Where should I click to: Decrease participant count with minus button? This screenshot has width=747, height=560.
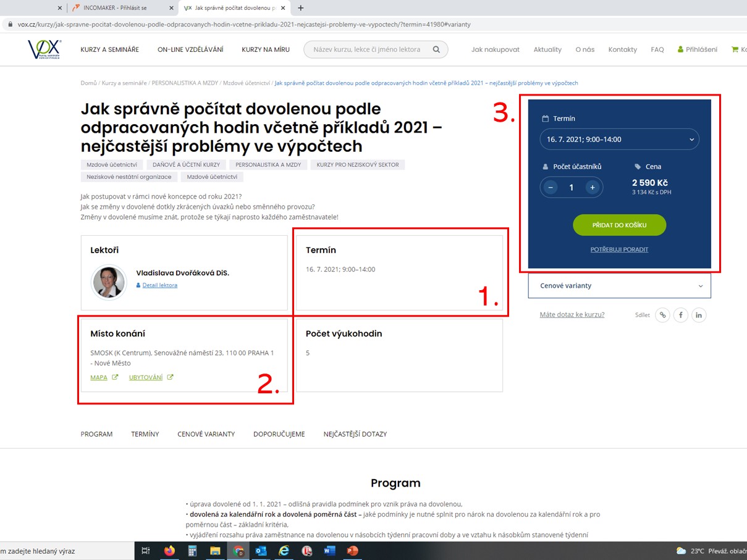pos(551,187)
